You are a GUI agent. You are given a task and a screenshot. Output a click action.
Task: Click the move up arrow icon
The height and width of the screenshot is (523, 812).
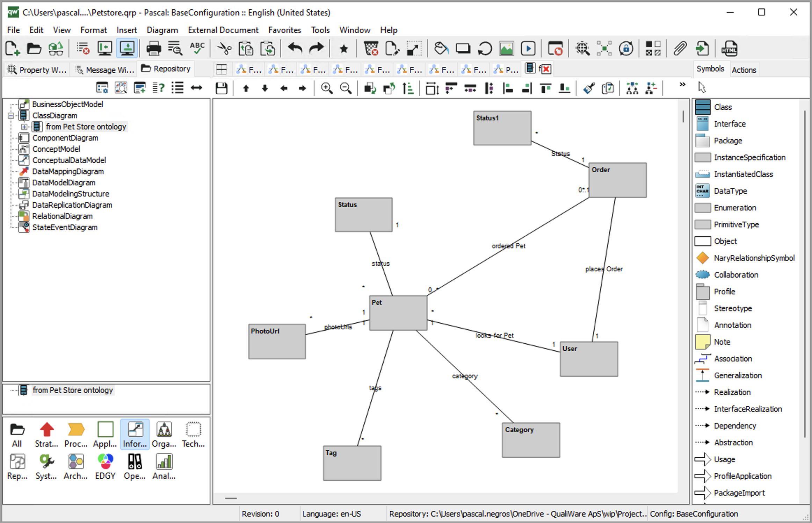click(246, 88)
